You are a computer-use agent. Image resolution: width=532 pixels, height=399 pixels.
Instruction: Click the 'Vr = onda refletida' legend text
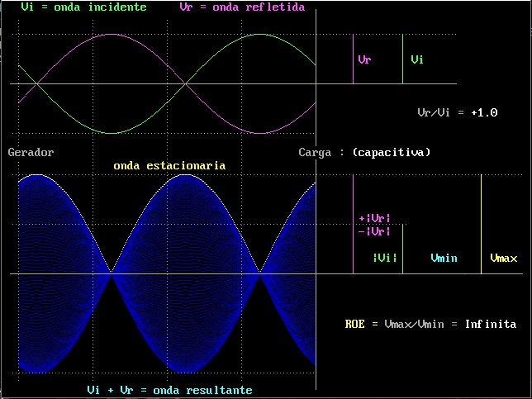click(x=242, y=7)
